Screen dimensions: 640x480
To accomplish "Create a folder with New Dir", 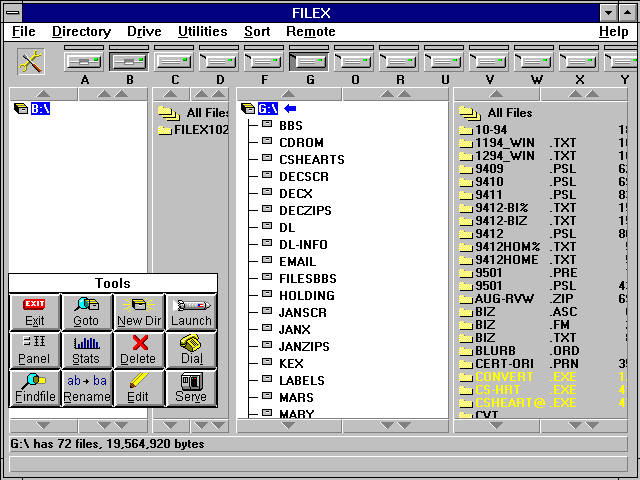I will click(x=138, y=311).
